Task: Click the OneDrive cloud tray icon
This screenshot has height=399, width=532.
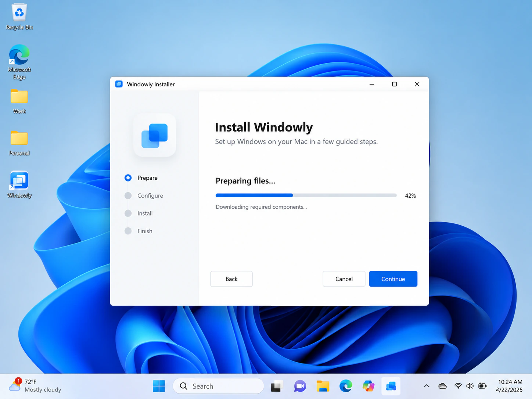Action: click(443, 386)
